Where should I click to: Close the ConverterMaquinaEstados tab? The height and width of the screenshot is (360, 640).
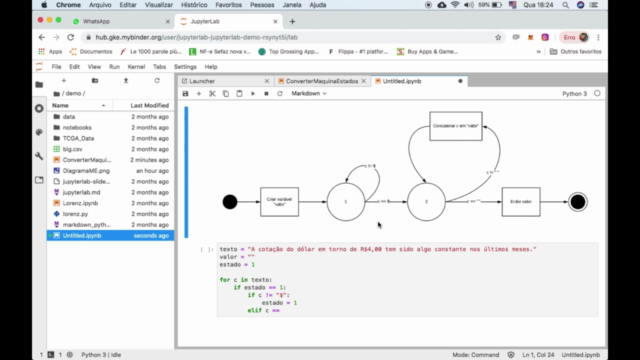click(x=363, y=81)
